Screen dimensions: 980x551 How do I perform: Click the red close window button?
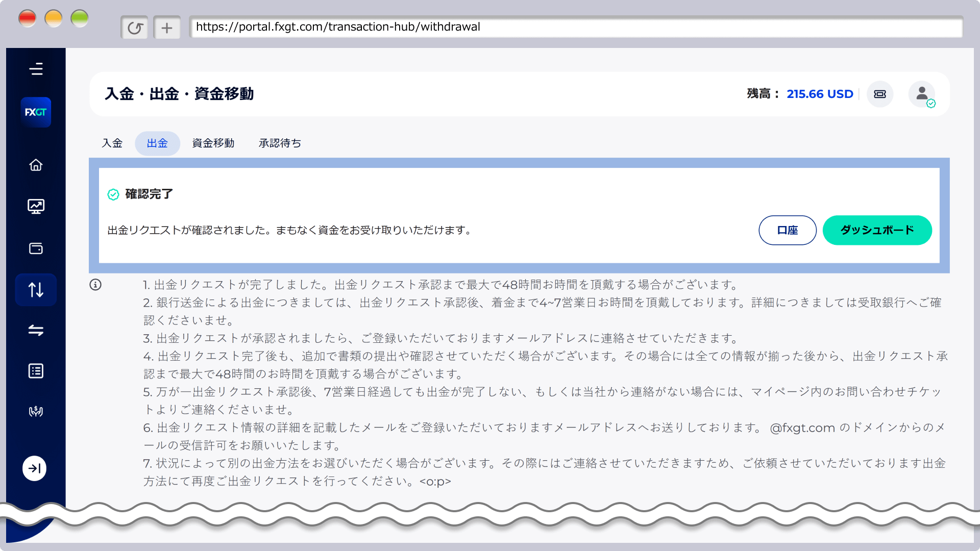(x=28, y=18)
